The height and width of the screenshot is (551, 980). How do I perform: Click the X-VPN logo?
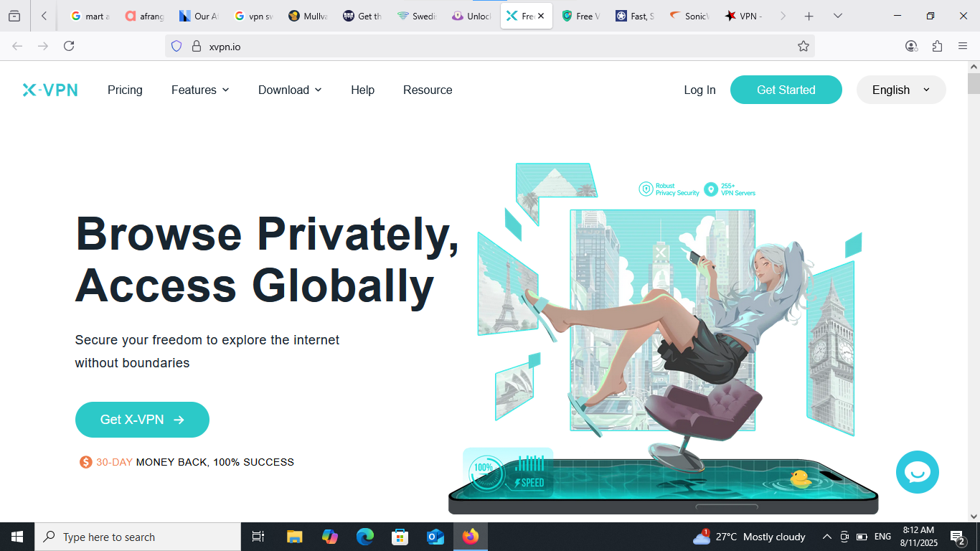tap(50, 90)
